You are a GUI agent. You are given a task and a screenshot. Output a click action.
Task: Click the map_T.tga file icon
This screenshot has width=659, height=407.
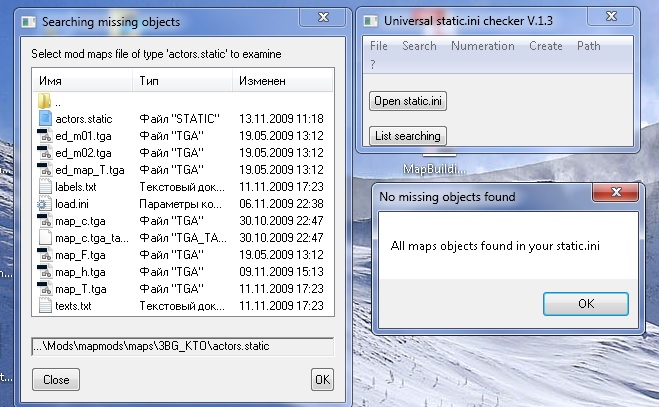(45, 289)
